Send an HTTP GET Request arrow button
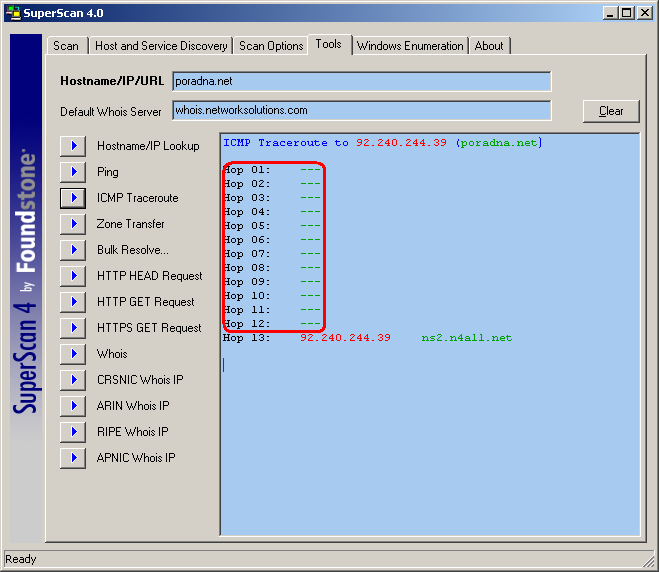This screenshot has height=572, width=659. coord(73,302)
